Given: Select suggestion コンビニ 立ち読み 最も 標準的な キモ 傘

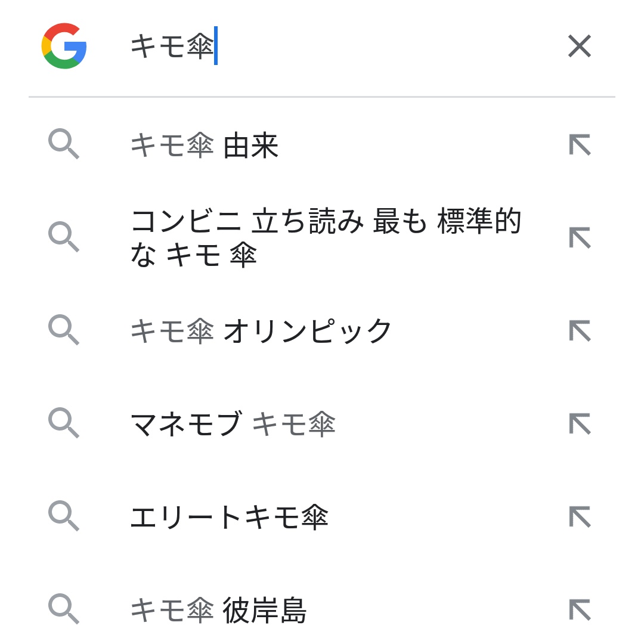Looking at the screenshot, I should pyautogui.click(x=325, y=237).
